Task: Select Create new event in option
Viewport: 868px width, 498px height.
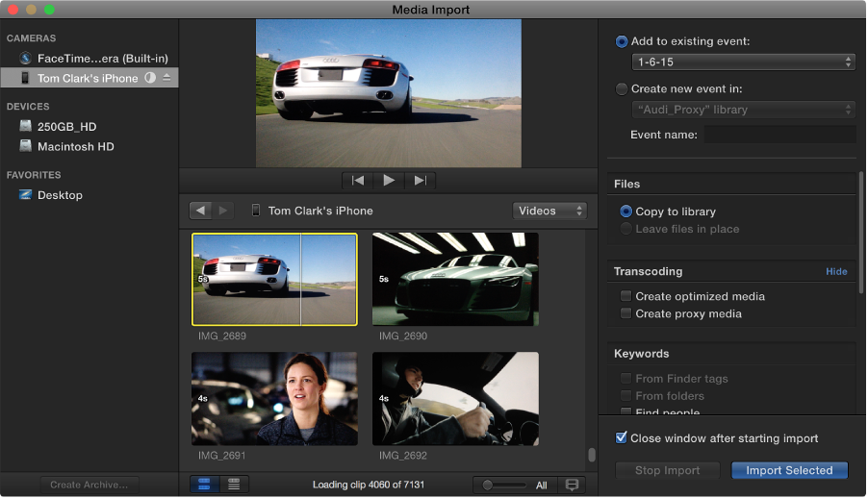Action: click(622, 89)
